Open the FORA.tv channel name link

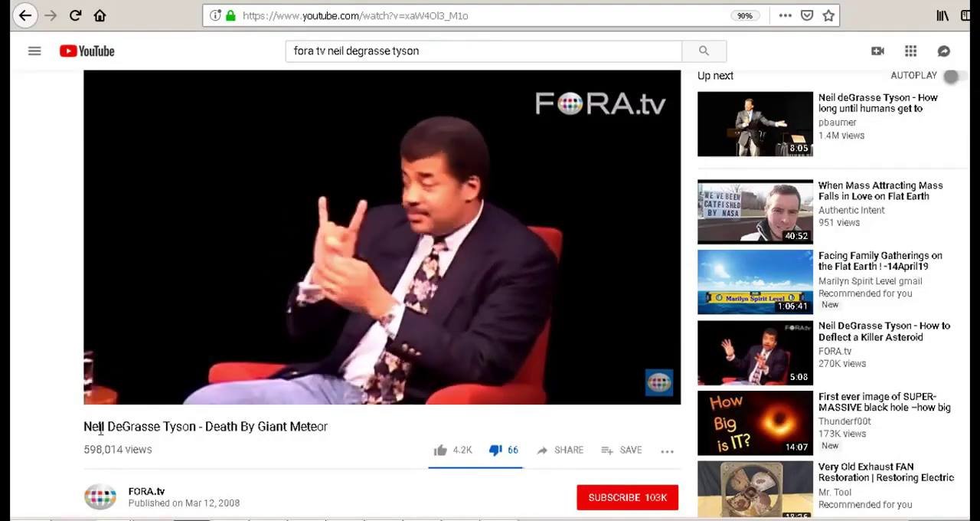146,491
